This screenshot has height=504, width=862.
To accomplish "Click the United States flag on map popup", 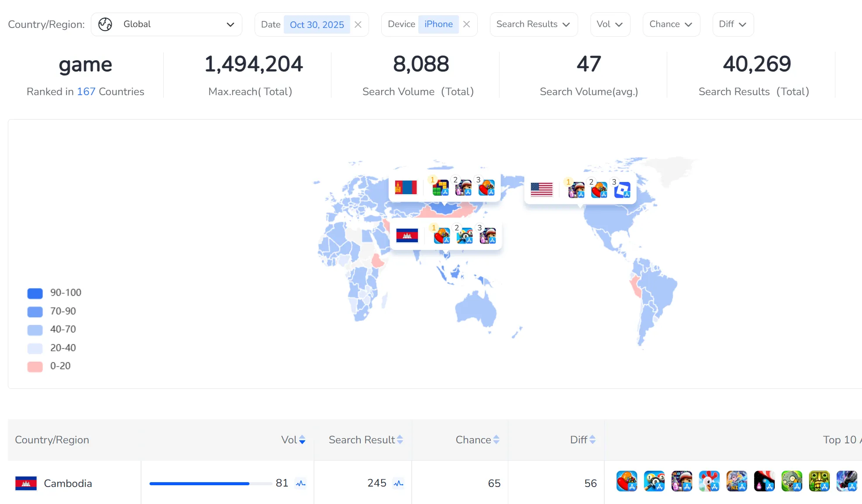I will [x=541, y=189].
